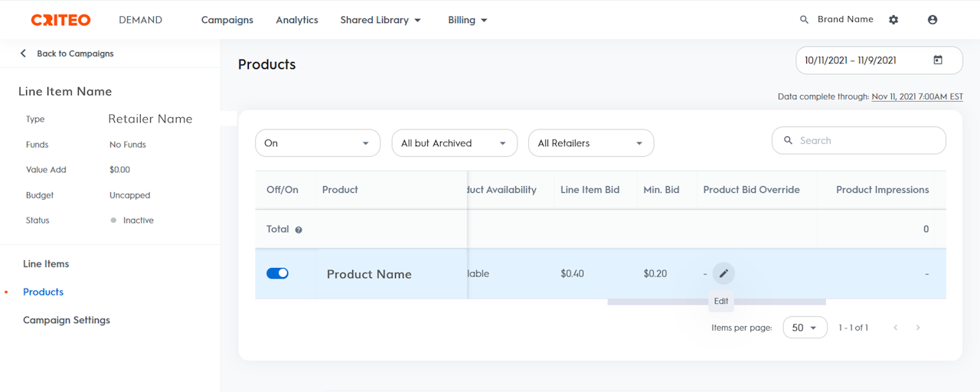Toggle off the Product Name switch
Viewport: 980px width, 392px height.
[277, 273]
